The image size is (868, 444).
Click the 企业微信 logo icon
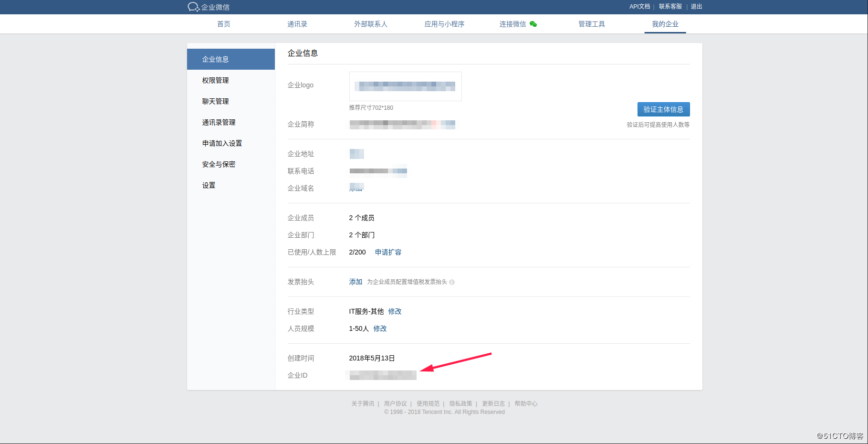tap(193, 7)
